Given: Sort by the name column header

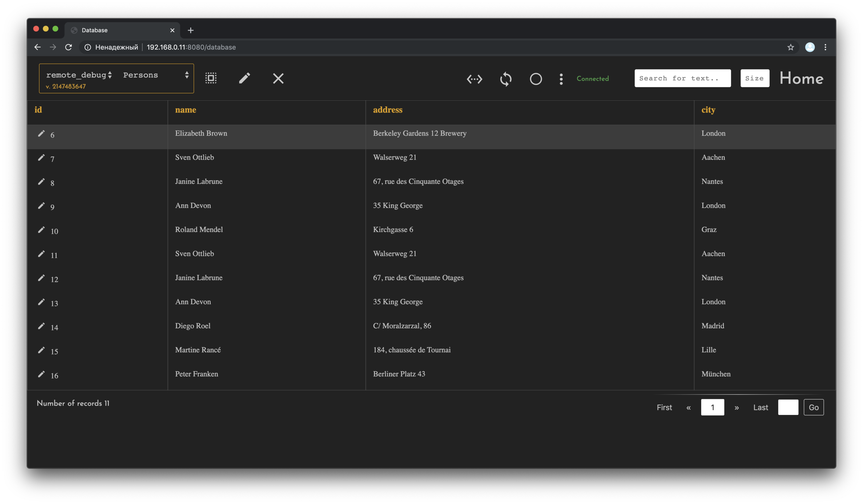Looking at the screenshot, I should 186,110.
